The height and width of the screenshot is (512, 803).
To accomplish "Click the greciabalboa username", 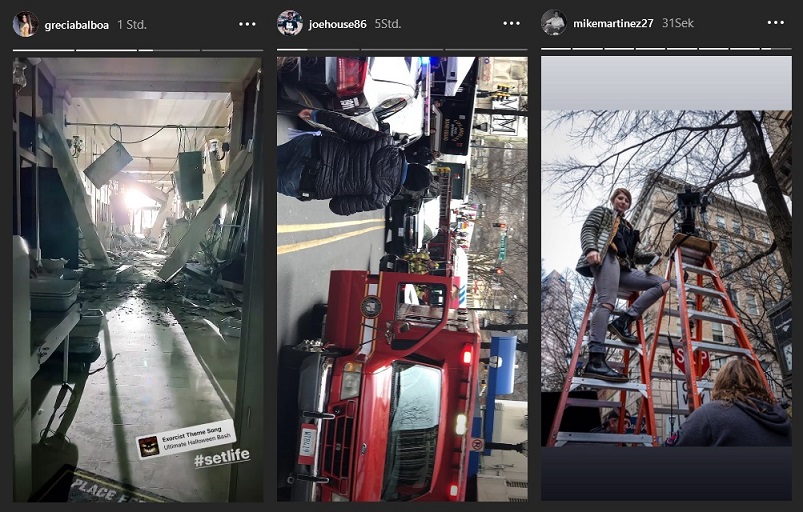I will pyautogui.click(x=77, y=25).
